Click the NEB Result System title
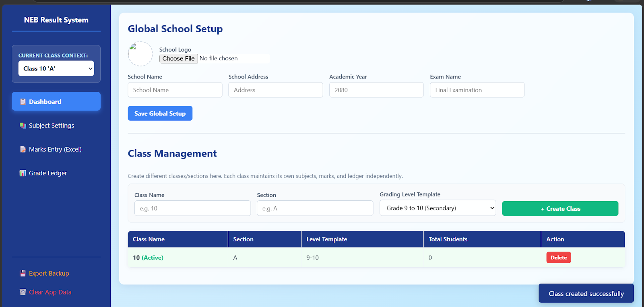The height and width of the screenshot is (307, 644). [x=56, y=20]
